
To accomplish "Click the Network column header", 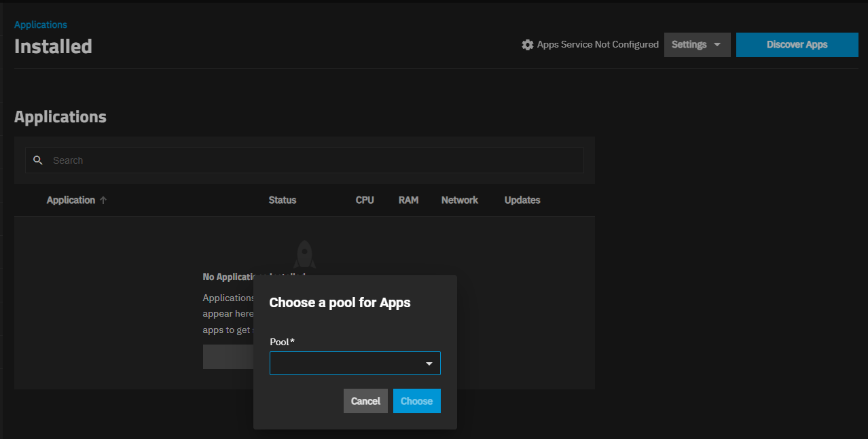I will coord(459,200).
